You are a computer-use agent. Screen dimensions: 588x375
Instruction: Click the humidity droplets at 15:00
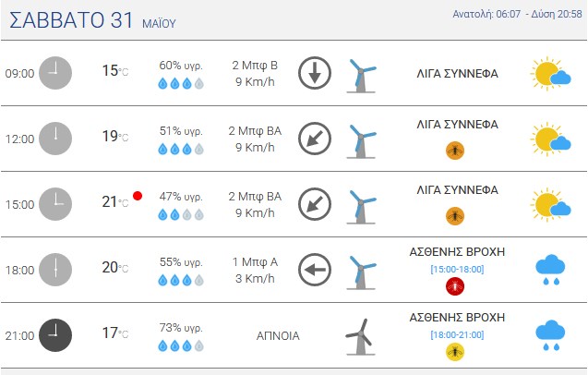pyautogui.click(x=181, y=214)
